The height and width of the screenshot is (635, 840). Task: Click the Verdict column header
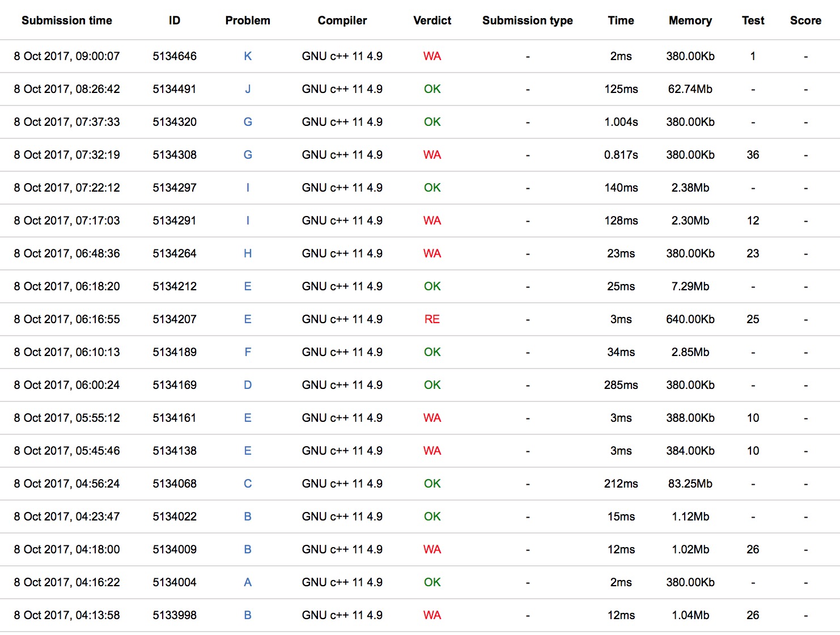click(432, 20)
